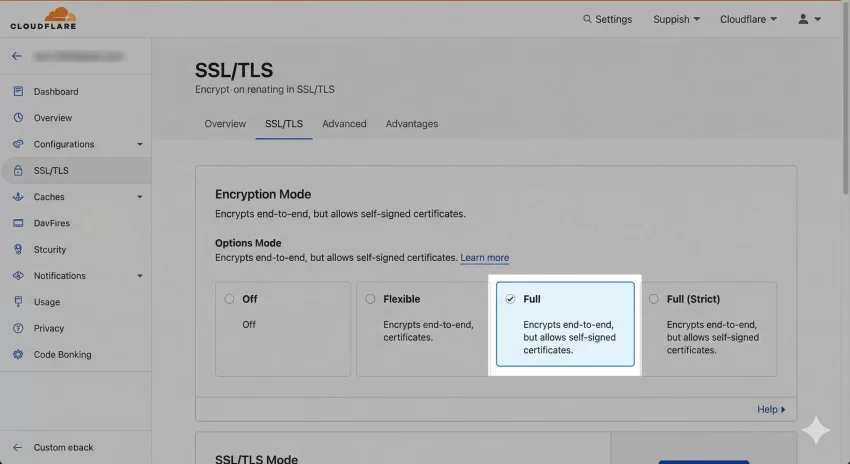Click the Cloudflare logo

pos(43,18)
